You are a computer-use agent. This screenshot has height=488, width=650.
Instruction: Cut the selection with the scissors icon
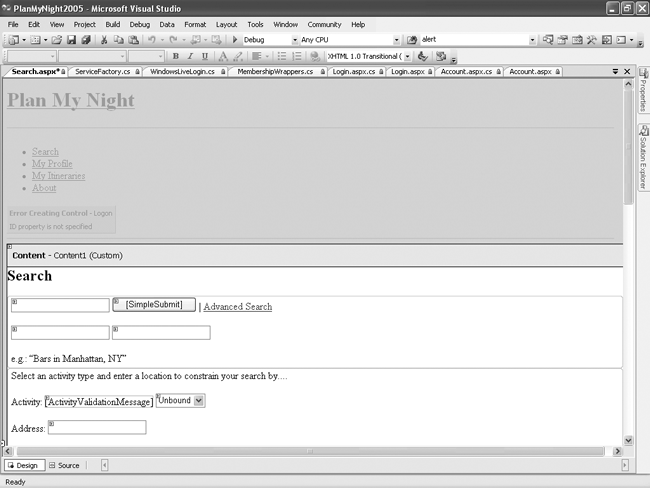pyautogui.click(x=104, y=40)
